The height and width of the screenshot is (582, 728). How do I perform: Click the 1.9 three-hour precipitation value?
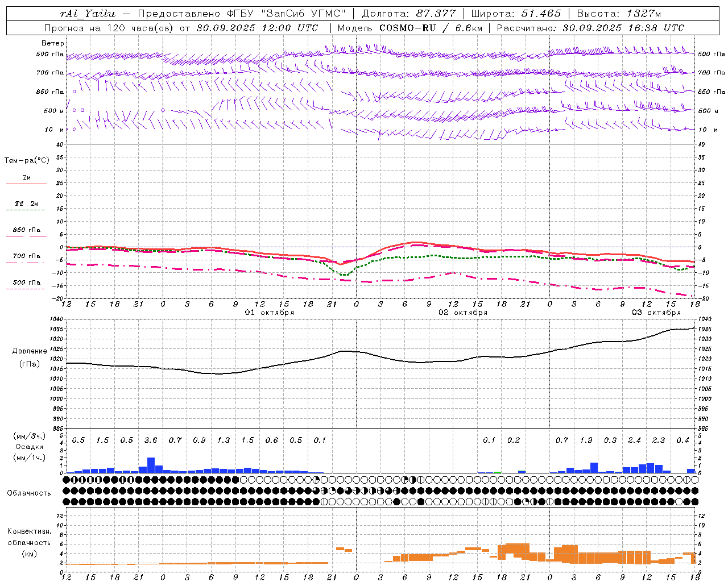tap(586, 440)
